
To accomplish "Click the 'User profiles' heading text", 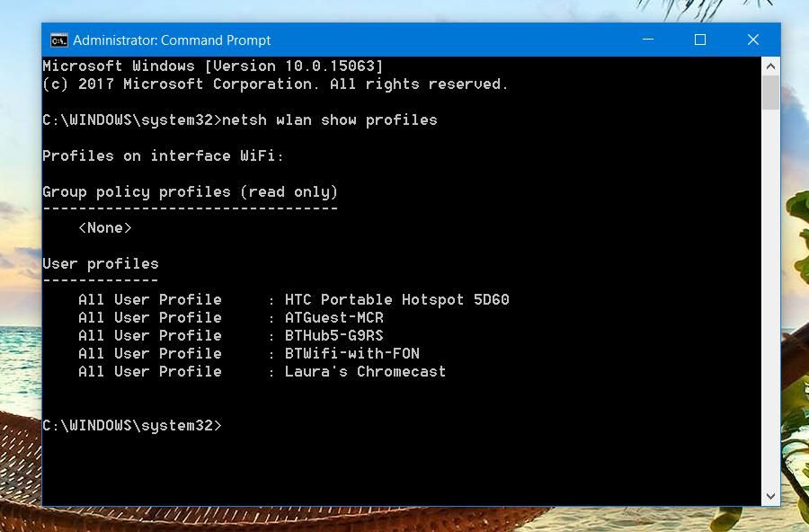I will coord(100,263).
